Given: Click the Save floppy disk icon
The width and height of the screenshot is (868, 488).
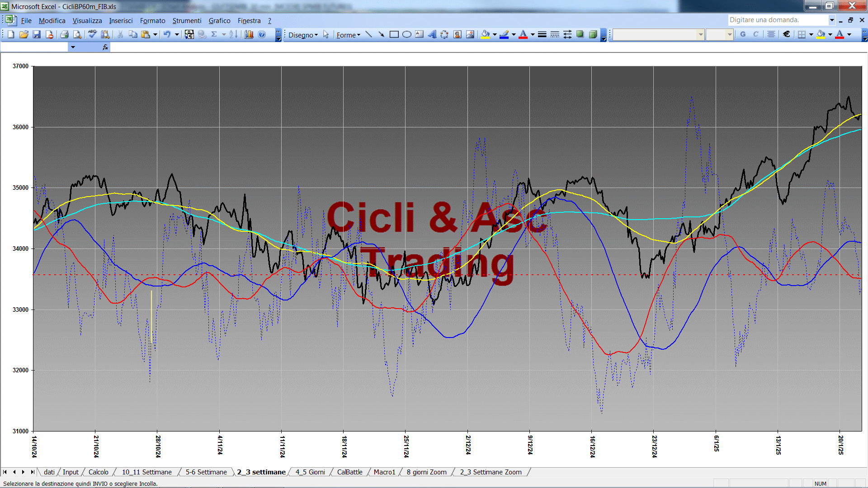Looking at the screenshot, I should [x=37, y=34].
